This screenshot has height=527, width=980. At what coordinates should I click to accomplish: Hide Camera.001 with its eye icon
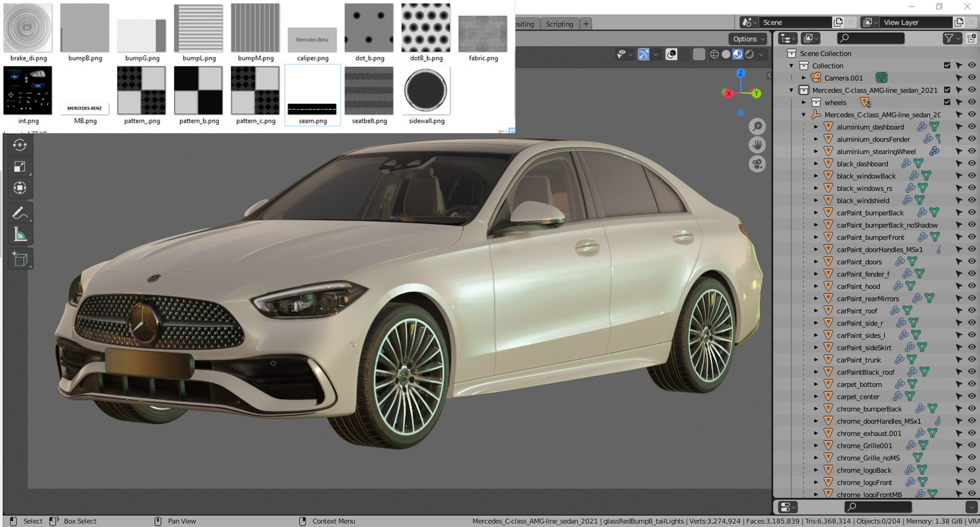[972, 78]
